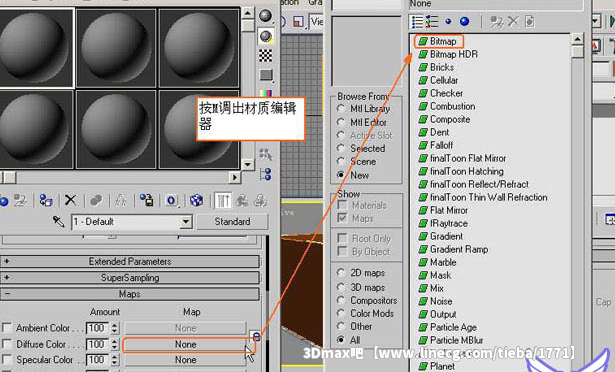Toggle the Show End Result icon
The width and height of the screenshot is (615, 372).
(223, 201)
